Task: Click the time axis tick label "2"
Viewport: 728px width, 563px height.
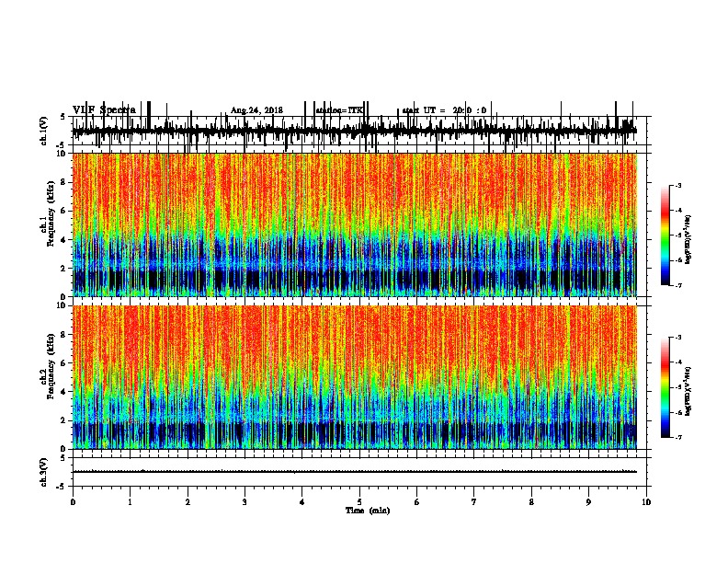Action: [188, 502]
